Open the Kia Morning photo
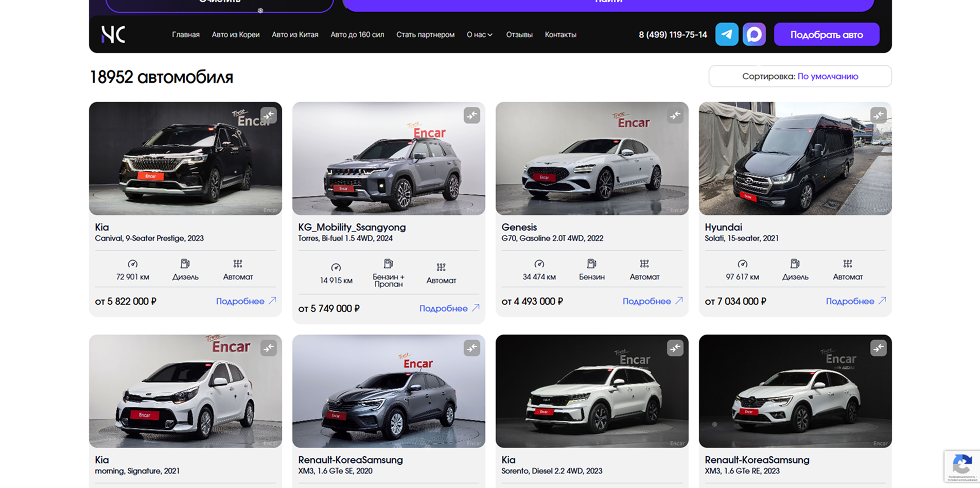The height and width of the screenshot is (488, 980). [185, 391]
